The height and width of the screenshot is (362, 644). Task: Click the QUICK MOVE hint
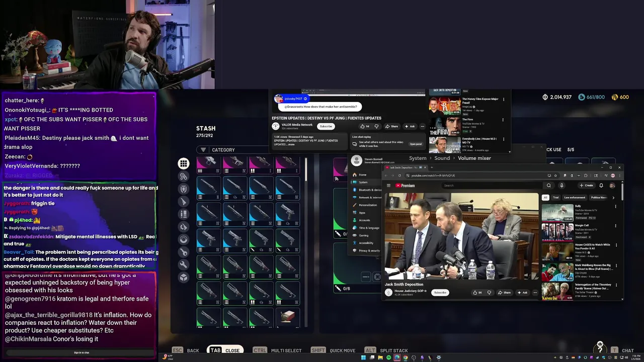pyautogui.click(x=342, y=350)
